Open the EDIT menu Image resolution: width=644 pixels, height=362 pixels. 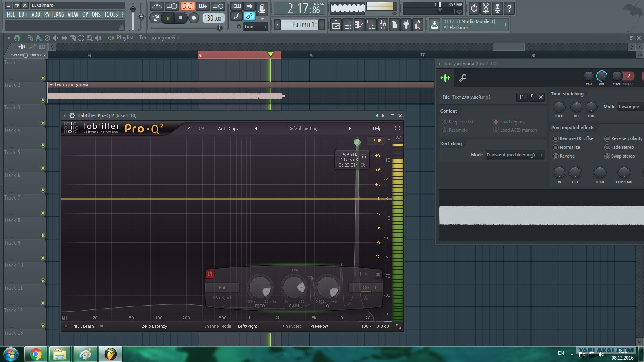point(23,14)
